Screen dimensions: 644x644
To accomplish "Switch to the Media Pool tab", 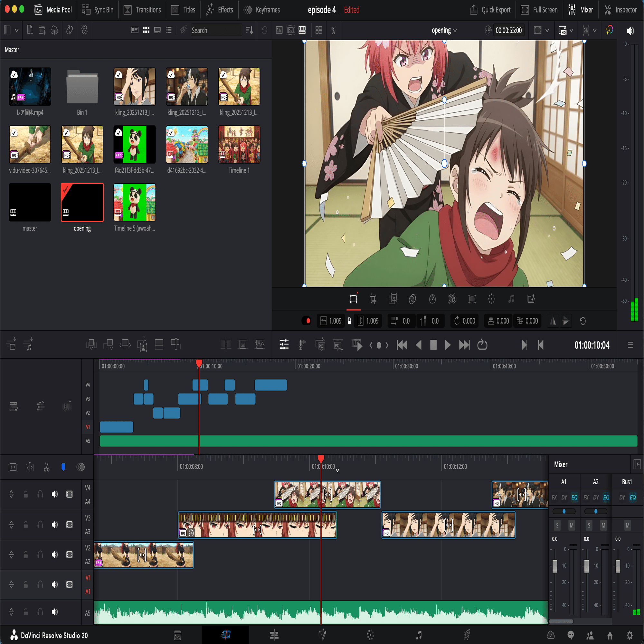I will point(53,10).
